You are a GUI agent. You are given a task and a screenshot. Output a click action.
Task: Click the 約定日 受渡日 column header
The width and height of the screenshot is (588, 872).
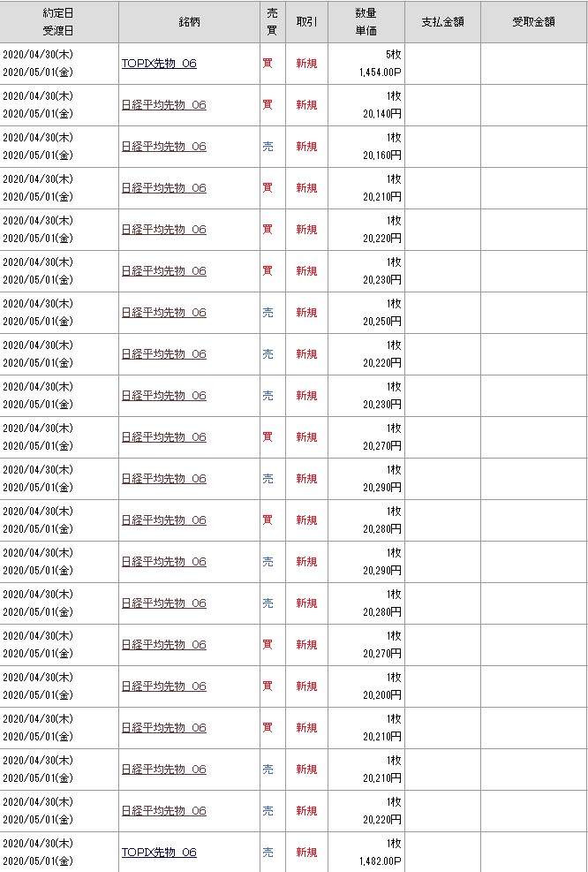coord(58,21)
